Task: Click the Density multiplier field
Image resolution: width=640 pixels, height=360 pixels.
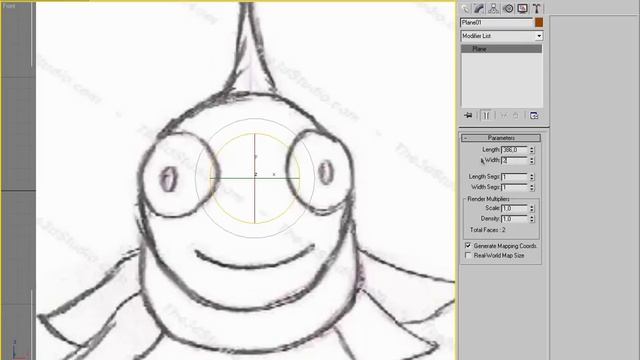Action: (x=514, y=219)
